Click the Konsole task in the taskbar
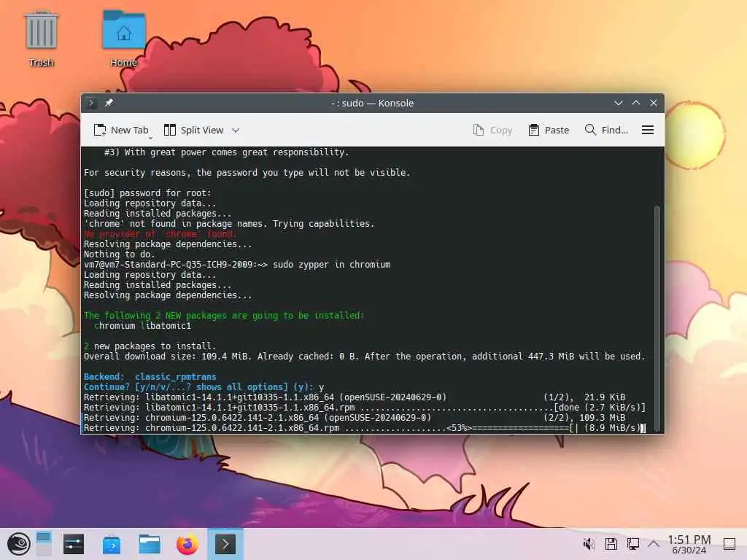Viewport: 747px width, 560px height. click(225, 544)
